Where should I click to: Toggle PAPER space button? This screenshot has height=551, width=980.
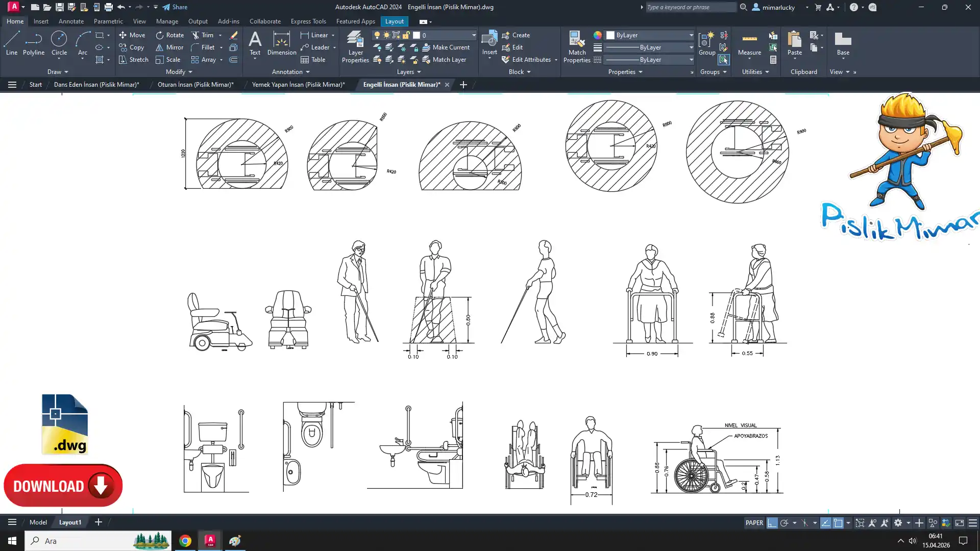click(x=754, y=523)
